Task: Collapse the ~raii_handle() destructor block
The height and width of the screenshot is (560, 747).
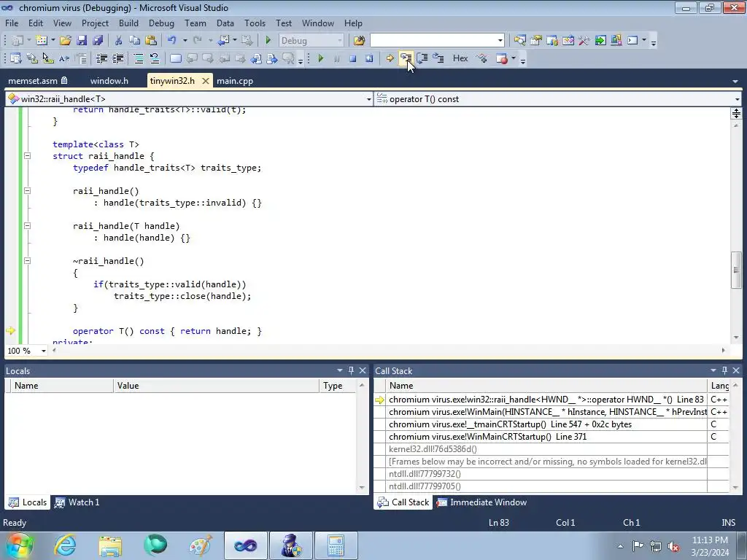Action: pyautogui.click(x=28, y=260)
